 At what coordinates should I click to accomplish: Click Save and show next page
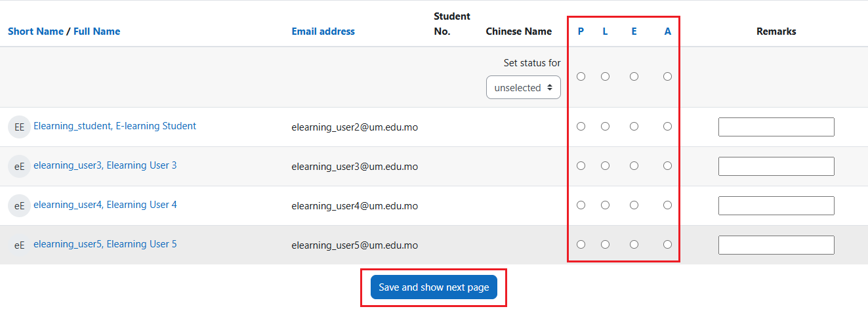click(x=434, y=287)
